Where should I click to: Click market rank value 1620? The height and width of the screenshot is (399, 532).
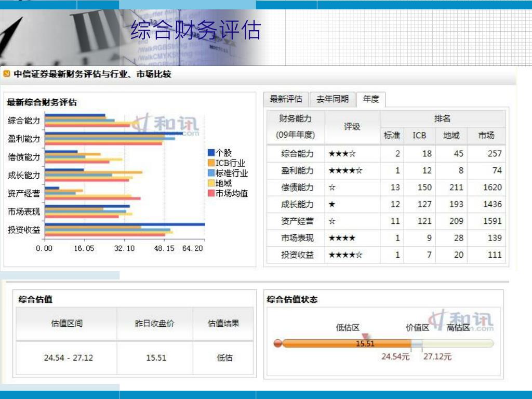click(x=493, y=188)
